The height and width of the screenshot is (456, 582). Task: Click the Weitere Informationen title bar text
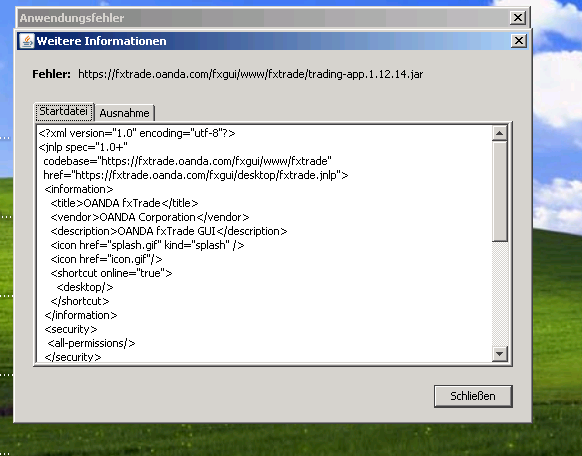pyautogui.click(x=101, y=41)
